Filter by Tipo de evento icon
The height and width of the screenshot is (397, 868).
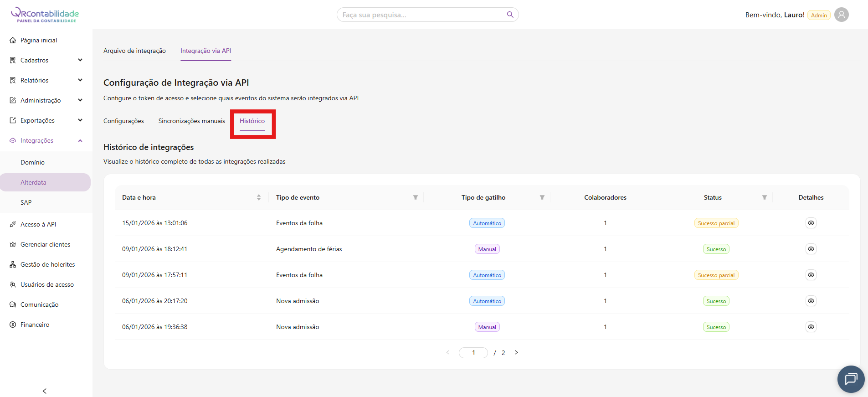pyautogui.click(x=415, y=197)
